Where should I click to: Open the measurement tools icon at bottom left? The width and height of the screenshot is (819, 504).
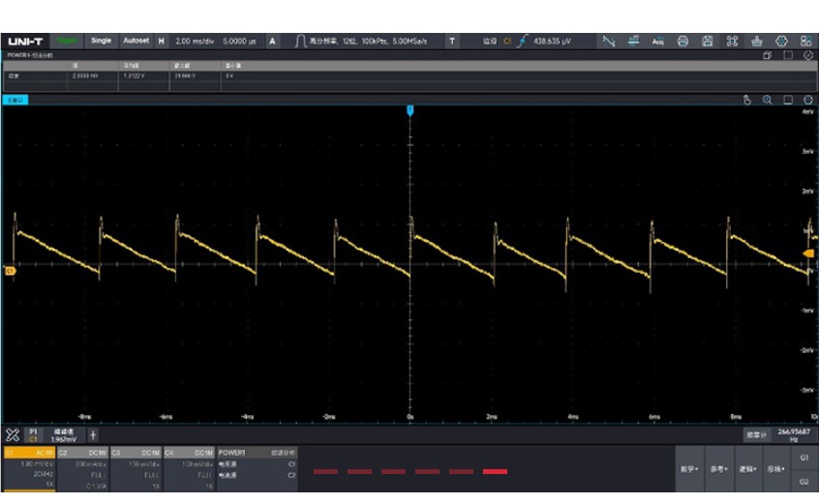[x=13, y=434]
